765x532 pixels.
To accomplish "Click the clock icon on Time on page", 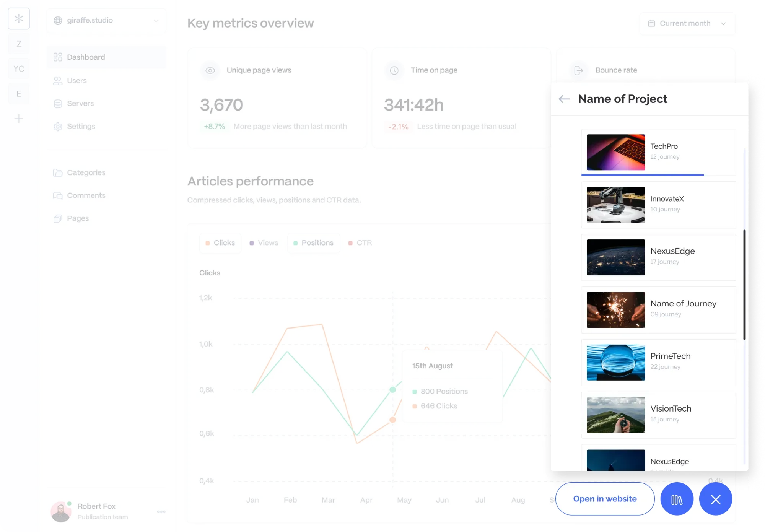I will 394,70.
